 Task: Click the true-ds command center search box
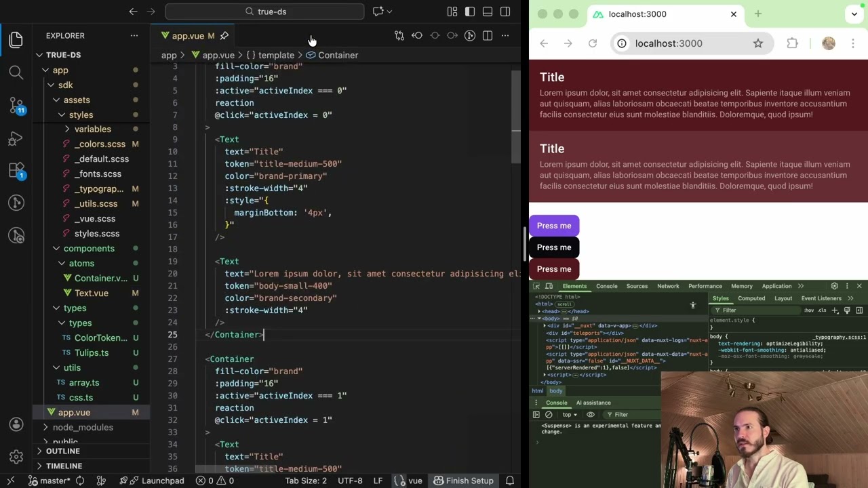pos(264,12)
